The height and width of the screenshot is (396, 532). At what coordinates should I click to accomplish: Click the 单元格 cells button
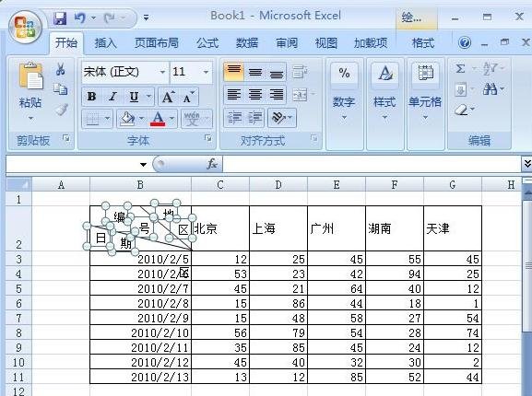coord(425,91)
